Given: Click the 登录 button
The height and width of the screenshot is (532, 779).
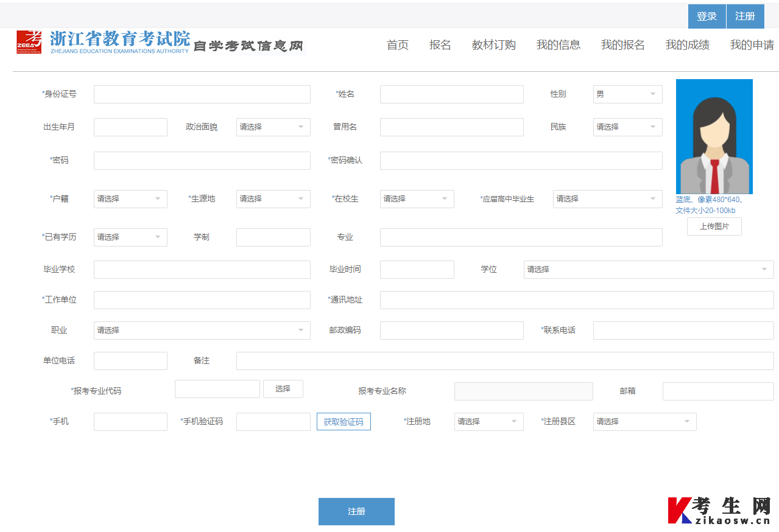Looking at the screenshot, I should pos(707,16).
